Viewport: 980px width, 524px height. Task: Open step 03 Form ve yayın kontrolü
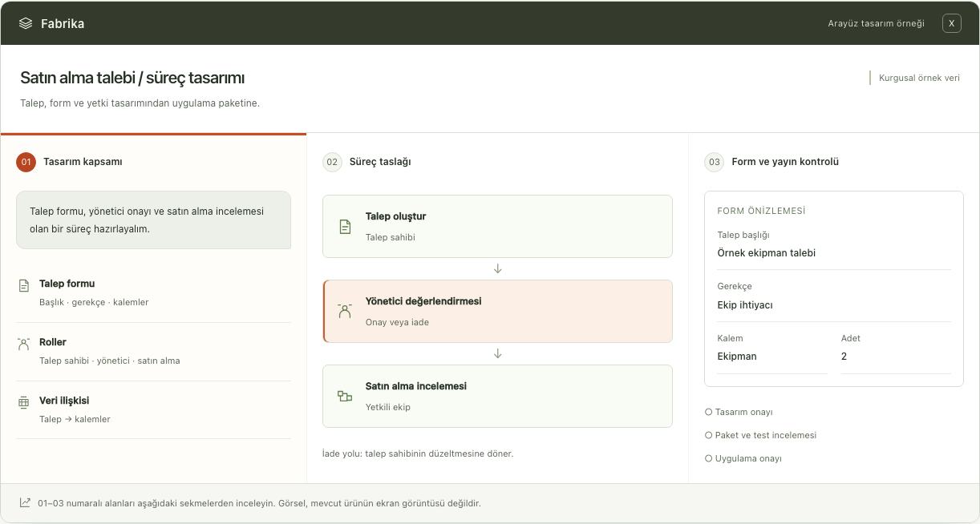point(772,162)
